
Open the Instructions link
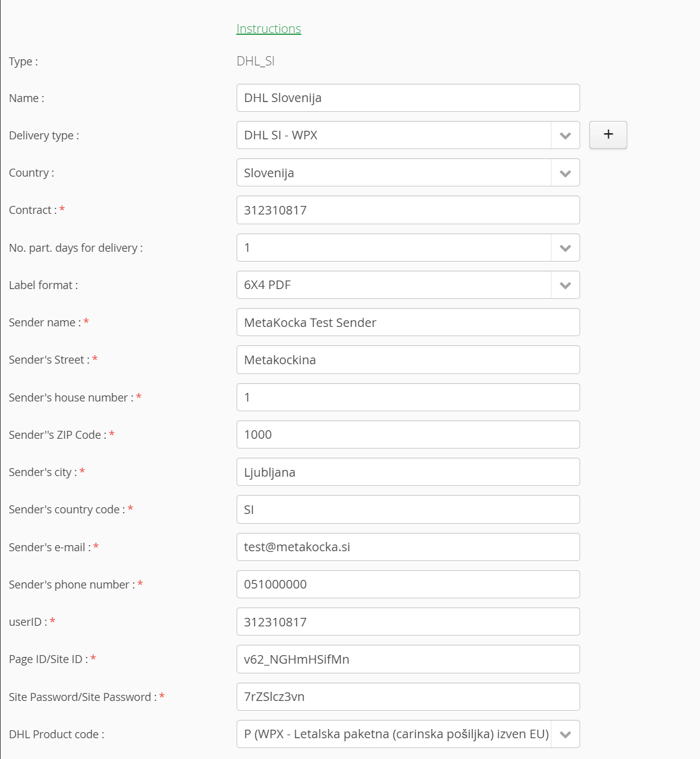268,29
